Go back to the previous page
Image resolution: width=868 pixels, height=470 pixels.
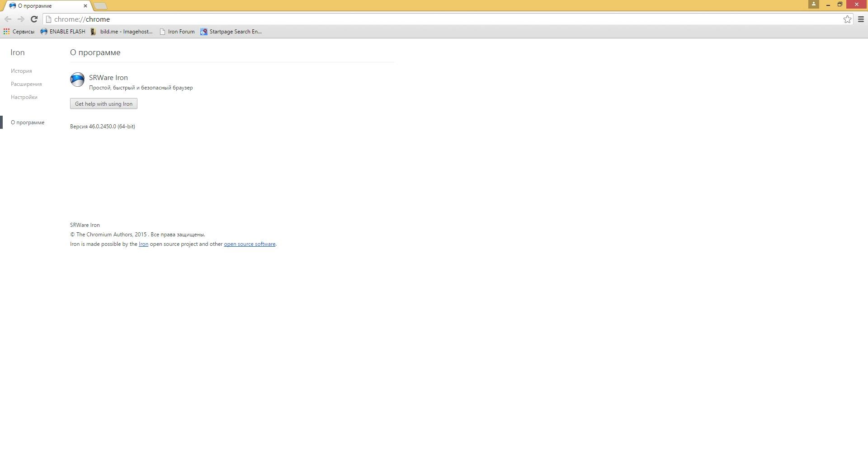[x=8, y=19]
